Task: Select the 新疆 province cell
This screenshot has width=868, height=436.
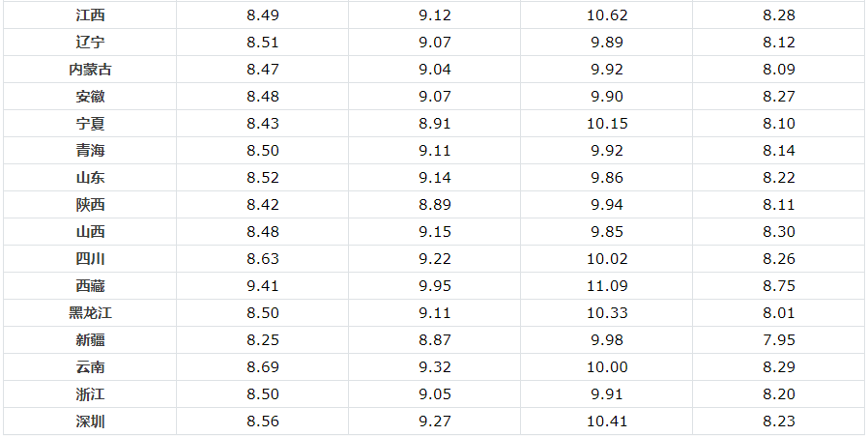Action: pyautogui.click(x=90, y=340)
